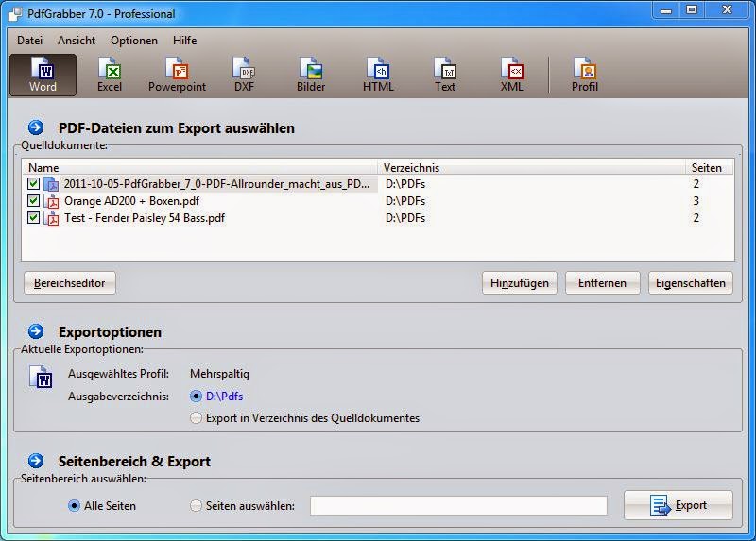Image resolution: width=756 pixels, height=541 pixels.
Task: Open the Profil settings icon
Action: [585, 75]
